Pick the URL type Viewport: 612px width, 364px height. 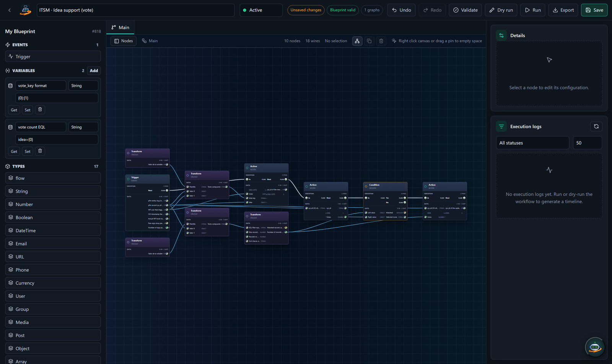53,257
